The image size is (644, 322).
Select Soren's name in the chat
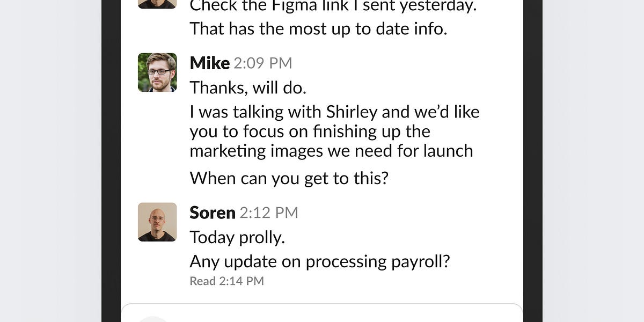pos(213,213)
